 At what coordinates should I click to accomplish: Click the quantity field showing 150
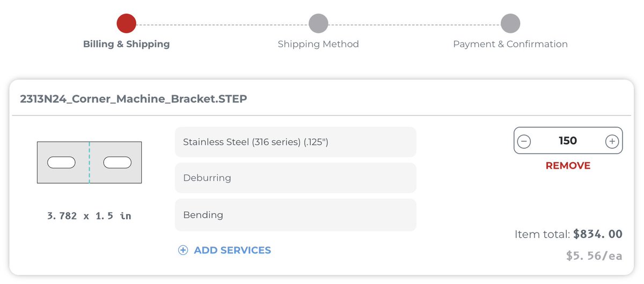click(x=568, y=141)
